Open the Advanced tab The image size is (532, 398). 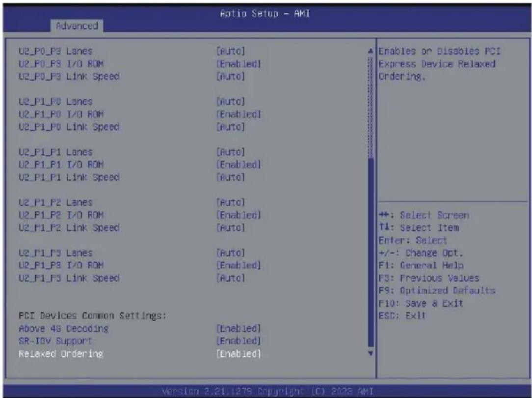click(77, 26)
